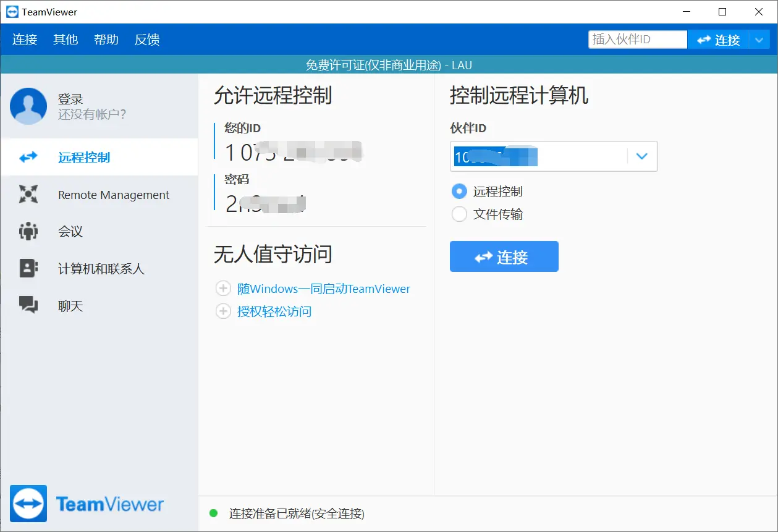Viewport: 778px width, 532px height.
Task: Click the TeamViewer logo at bottom left
Action: 87,504
